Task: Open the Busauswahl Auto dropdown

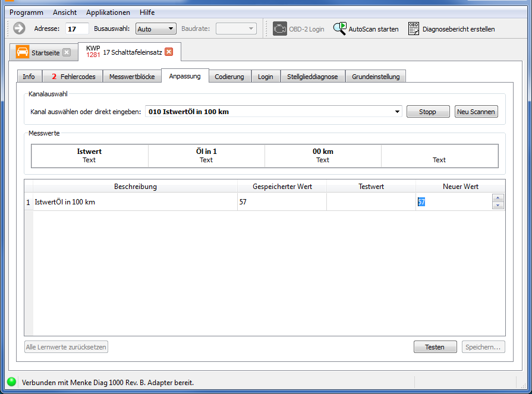Action: click(171, 29)
